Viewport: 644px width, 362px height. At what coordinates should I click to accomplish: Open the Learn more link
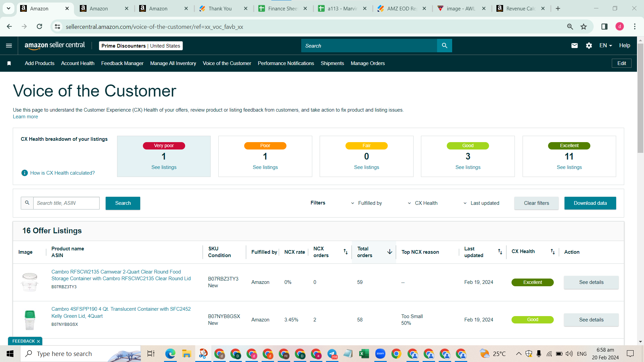coord(25,117)
